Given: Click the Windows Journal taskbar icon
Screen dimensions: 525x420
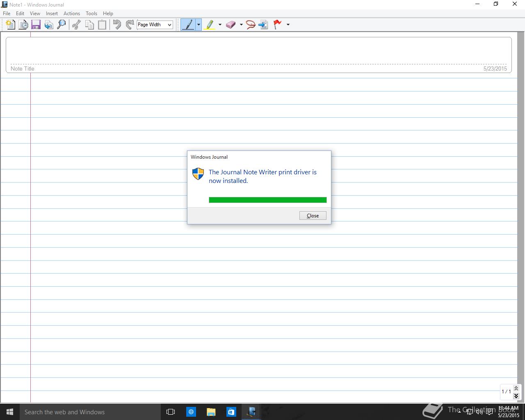Looking at the screenshot, I should [x=251, y=412].
